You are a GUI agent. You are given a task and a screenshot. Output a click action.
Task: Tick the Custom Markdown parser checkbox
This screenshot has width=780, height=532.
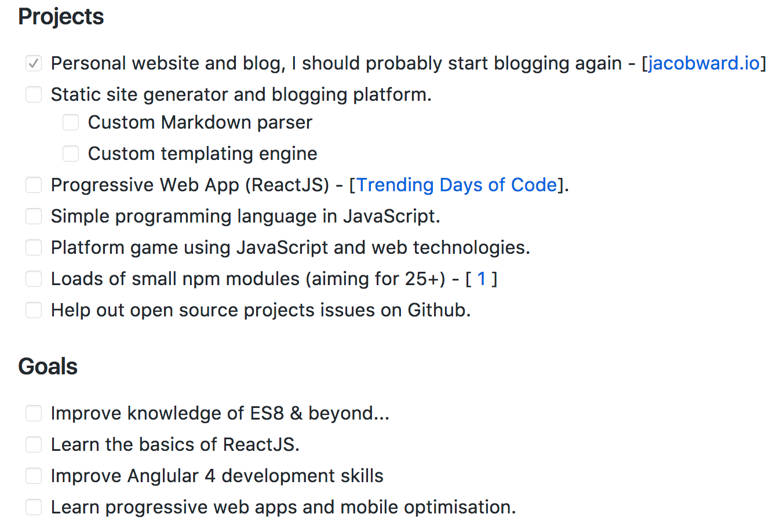pos(71,122)
